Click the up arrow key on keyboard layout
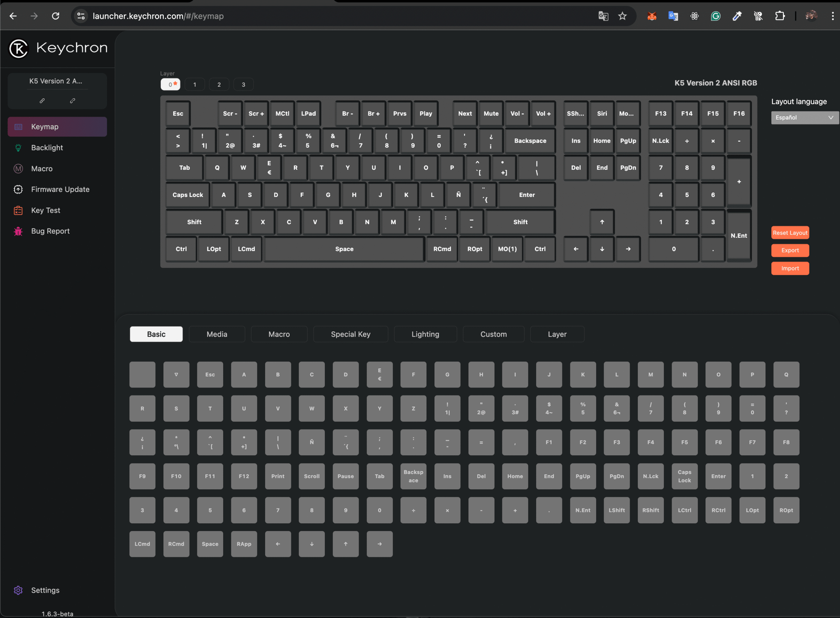840x618 pixels. (x=602, y=222)
